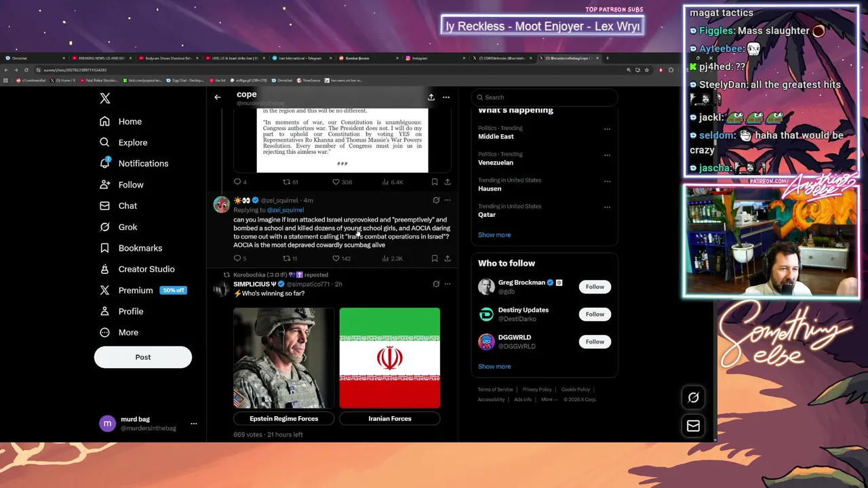Open Profile in the sidebar
This screenshot has height=488, width=868.
click(x=121, y=311)
